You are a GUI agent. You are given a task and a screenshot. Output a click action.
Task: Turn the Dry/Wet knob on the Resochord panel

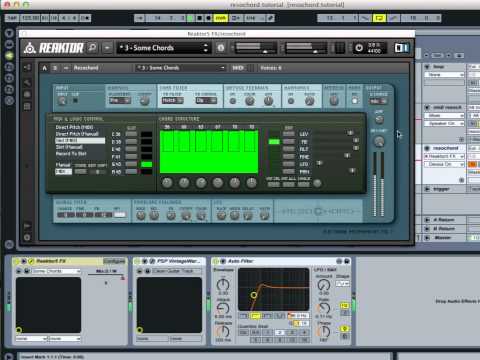tap(379, 142)
